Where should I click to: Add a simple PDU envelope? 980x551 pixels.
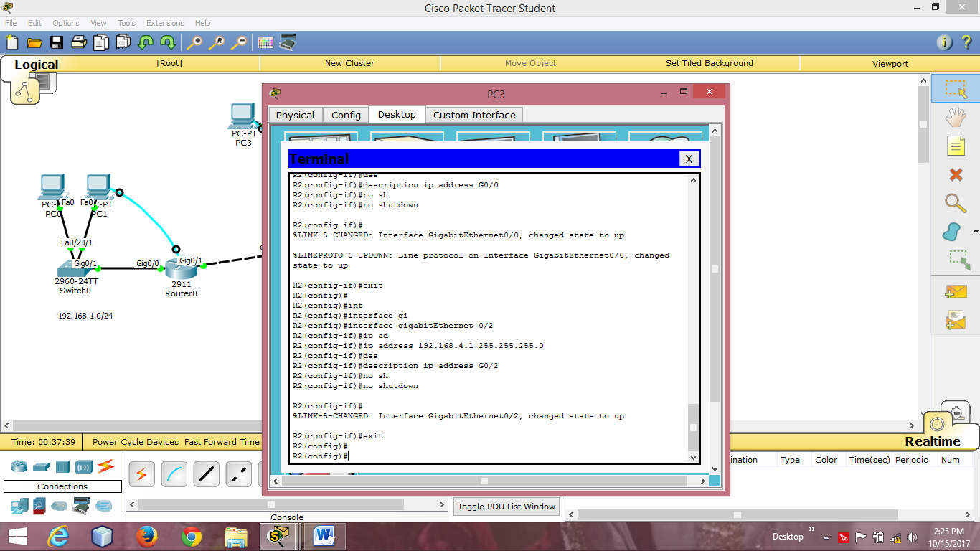tap(956, 291)
